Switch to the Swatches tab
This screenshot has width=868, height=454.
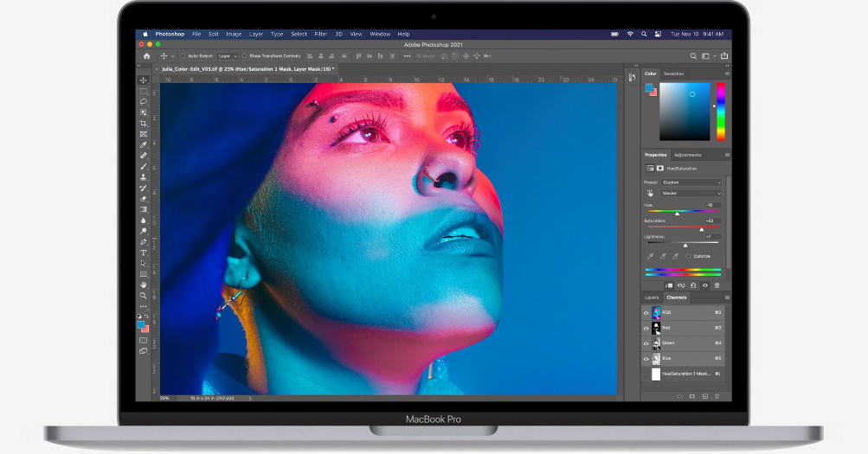[673, 74]
